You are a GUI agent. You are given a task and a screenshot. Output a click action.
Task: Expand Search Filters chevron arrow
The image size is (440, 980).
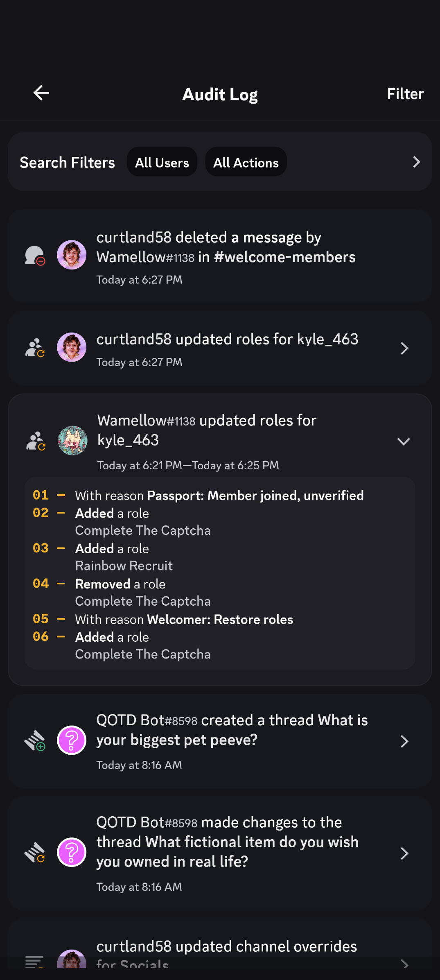click(416, 162)
